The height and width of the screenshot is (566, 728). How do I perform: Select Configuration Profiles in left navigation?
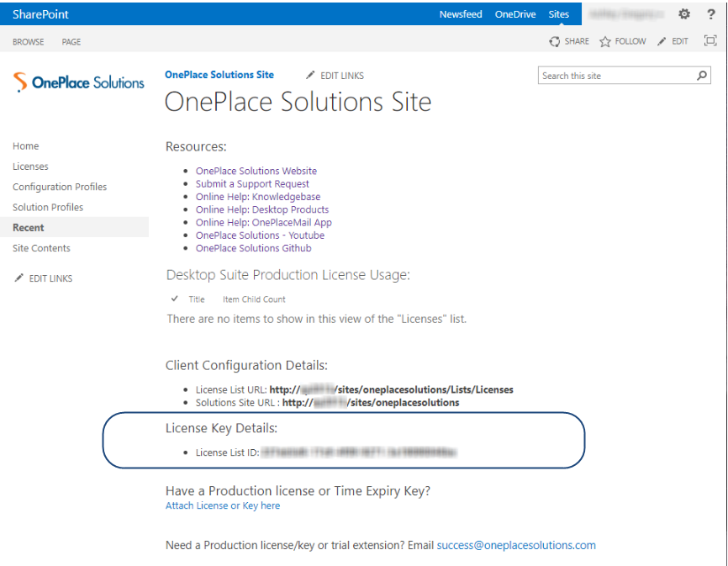coord(60,187)
